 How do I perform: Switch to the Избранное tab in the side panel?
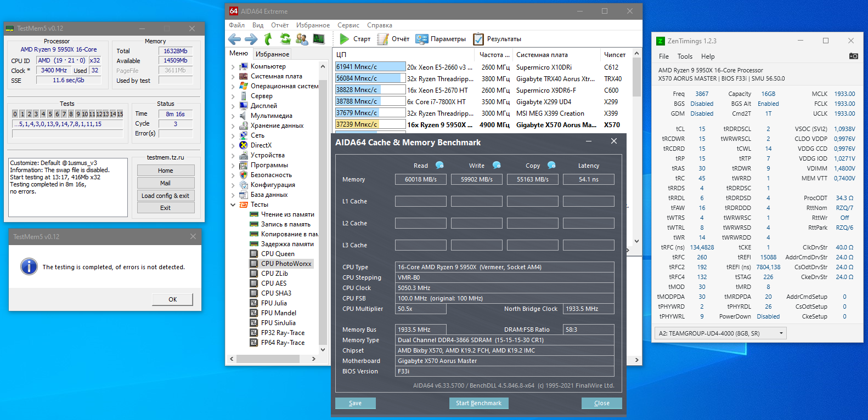point(272,54)
